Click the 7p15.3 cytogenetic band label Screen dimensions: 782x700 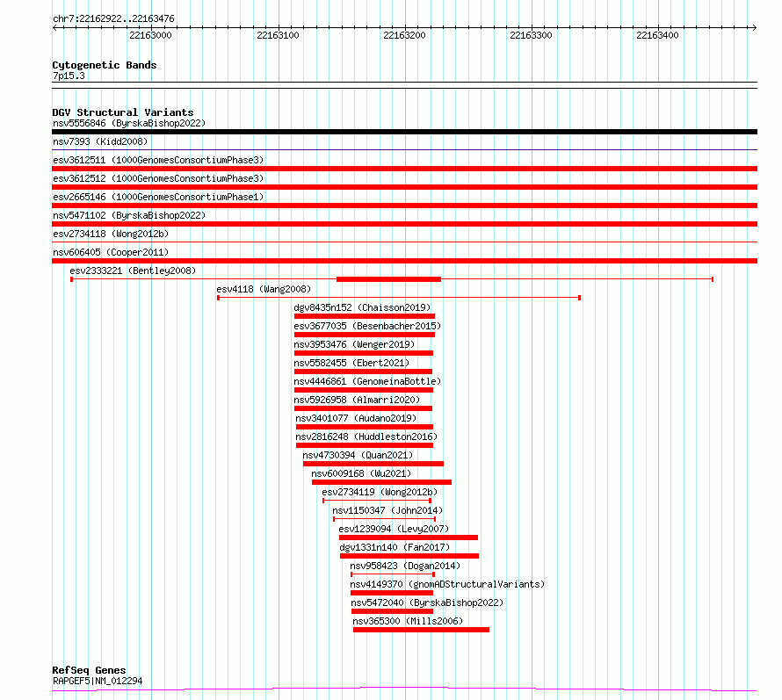click(x=69, y=76)
